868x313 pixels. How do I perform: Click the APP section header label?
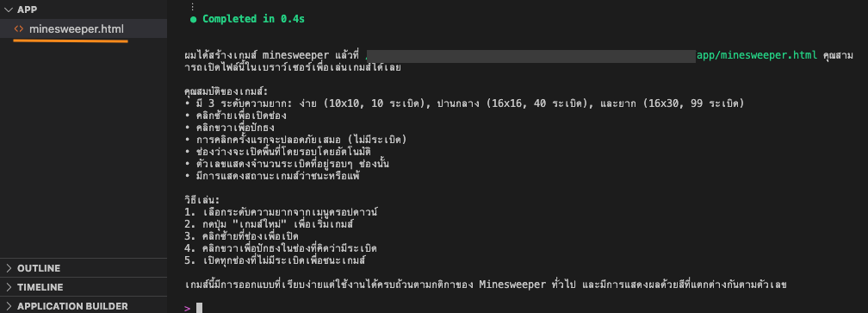coord(28,9)
